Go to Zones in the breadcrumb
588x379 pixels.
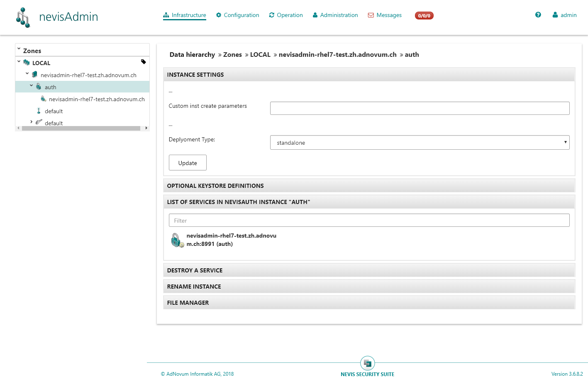coord(232,55)
